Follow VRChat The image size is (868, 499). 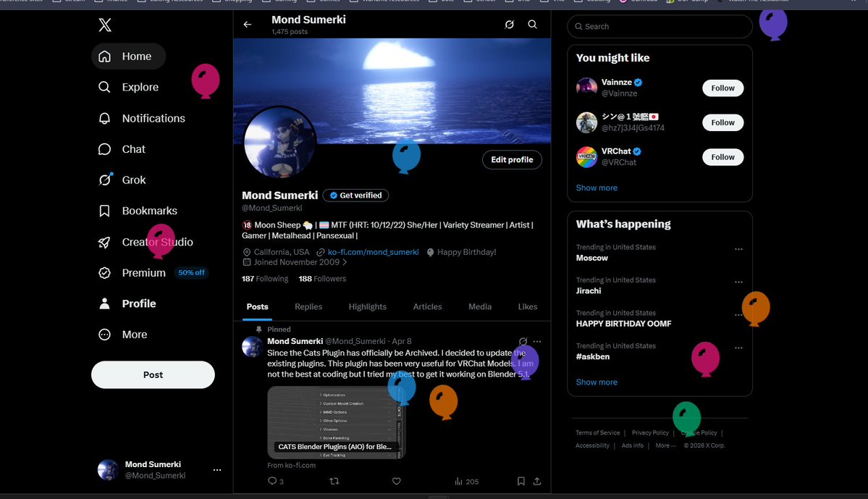723,157
